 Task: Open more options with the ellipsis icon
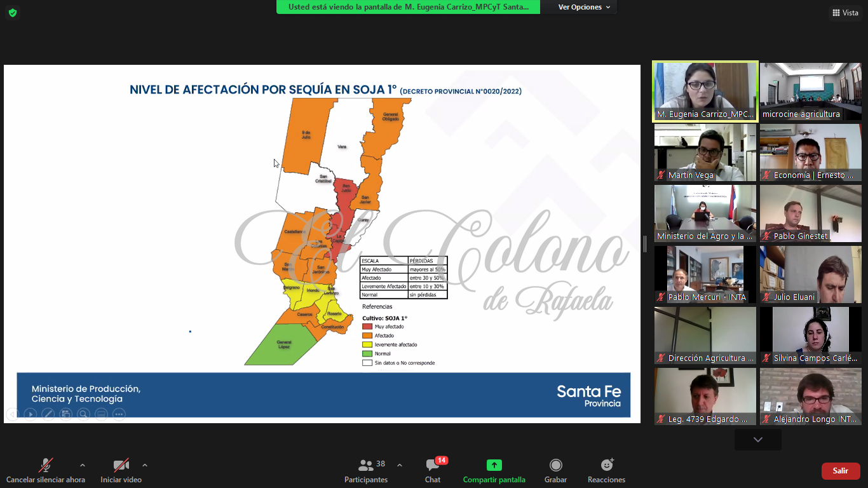pyautogui.click(x=118, y=414)
